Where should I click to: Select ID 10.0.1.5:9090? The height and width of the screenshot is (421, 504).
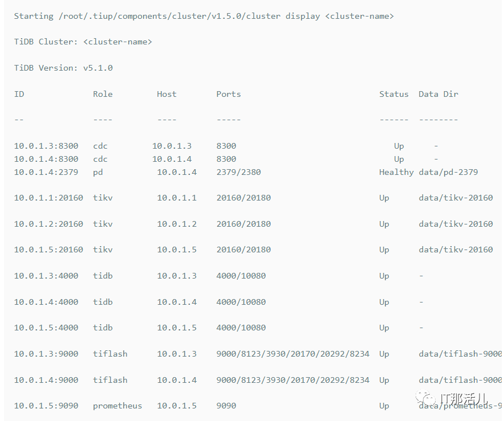(x=46, y=406)
